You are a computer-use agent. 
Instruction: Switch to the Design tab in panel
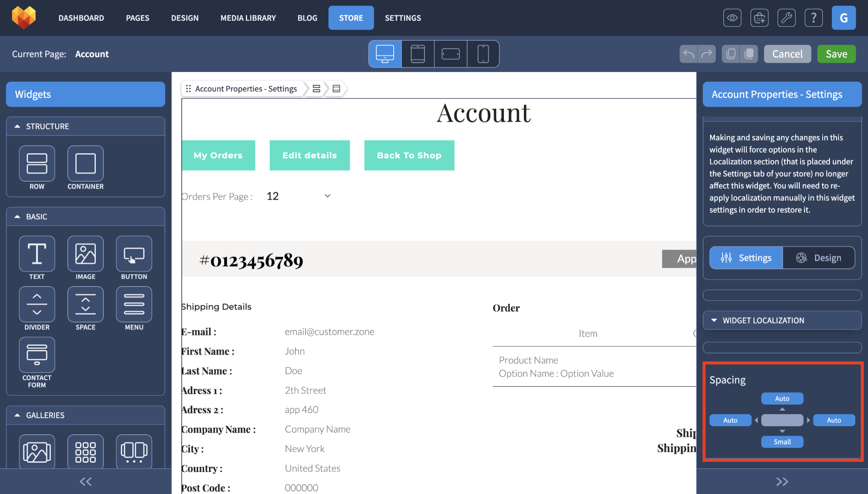click(x=818, y=258)
